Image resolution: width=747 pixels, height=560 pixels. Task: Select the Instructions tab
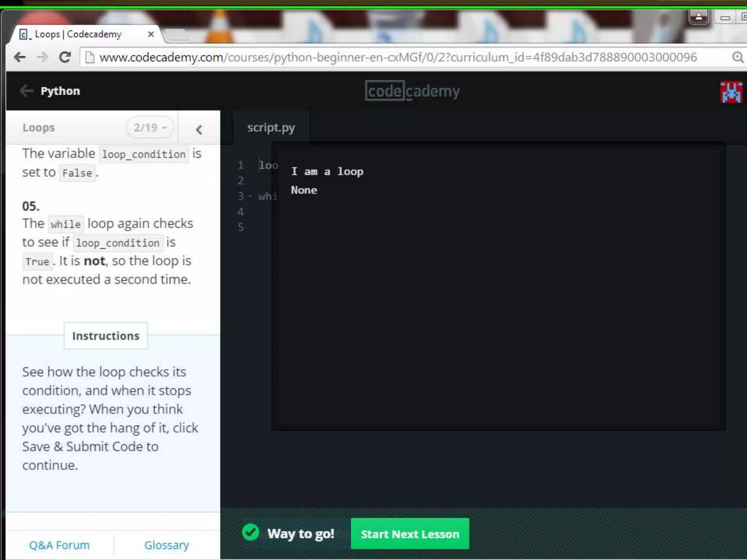106,336
